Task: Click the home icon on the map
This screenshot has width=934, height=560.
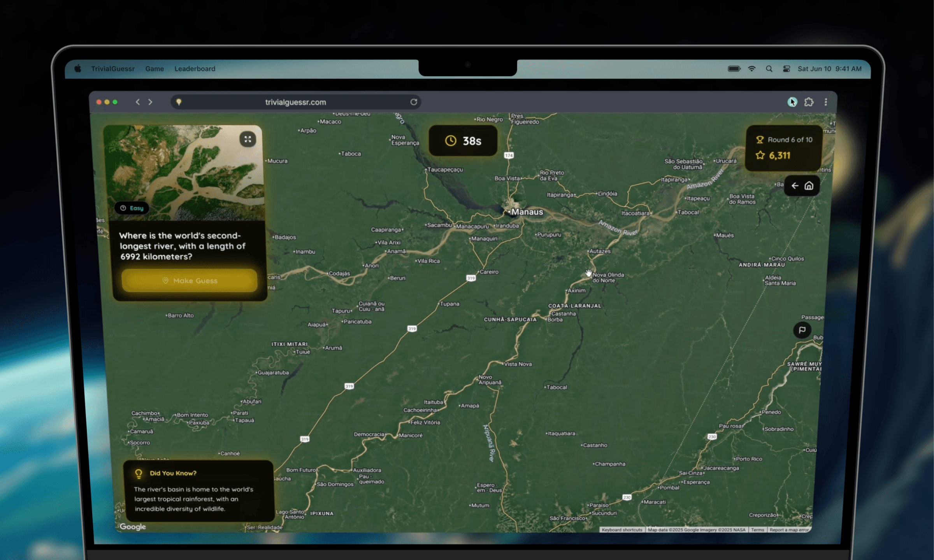Action: 809,186
